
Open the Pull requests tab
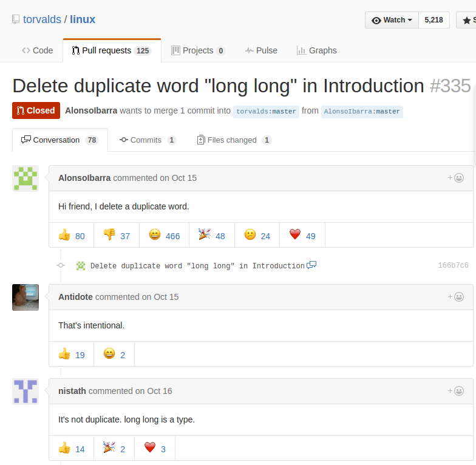[x=112, y=50]
